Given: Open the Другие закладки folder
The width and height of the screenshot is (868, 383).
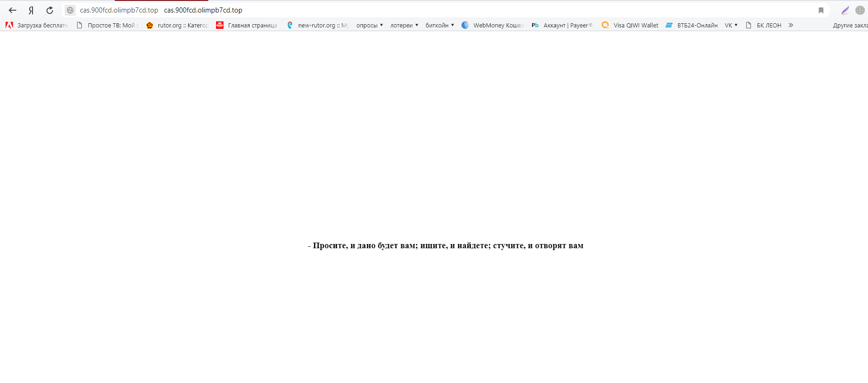Looking at the screenshot, I should (850, 25).
